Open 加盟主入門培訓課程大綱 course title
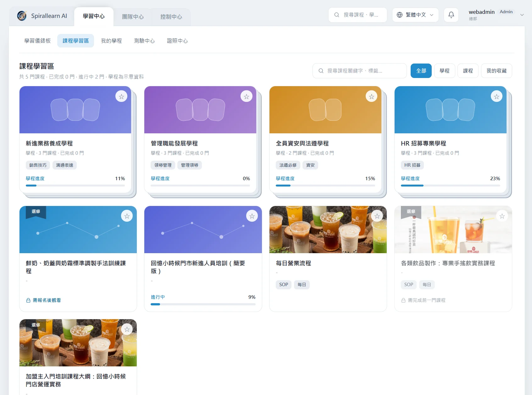 pos(76,380)
